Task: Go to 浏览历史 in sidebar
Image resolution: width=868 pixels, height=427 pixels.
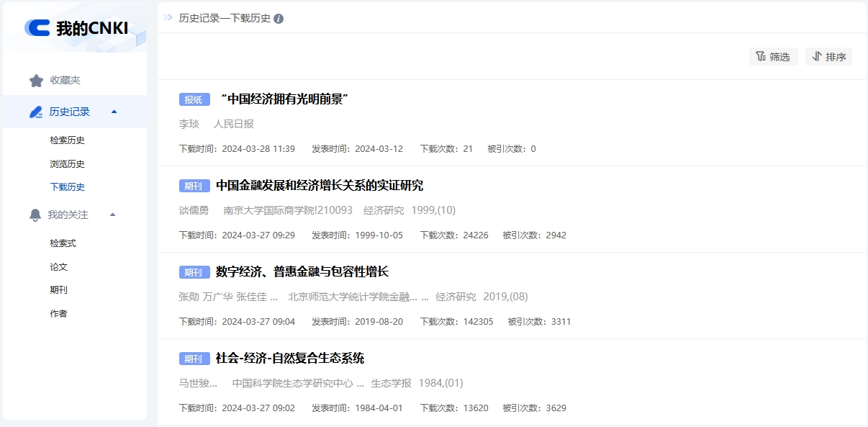Action: click(x=67, y=164)
